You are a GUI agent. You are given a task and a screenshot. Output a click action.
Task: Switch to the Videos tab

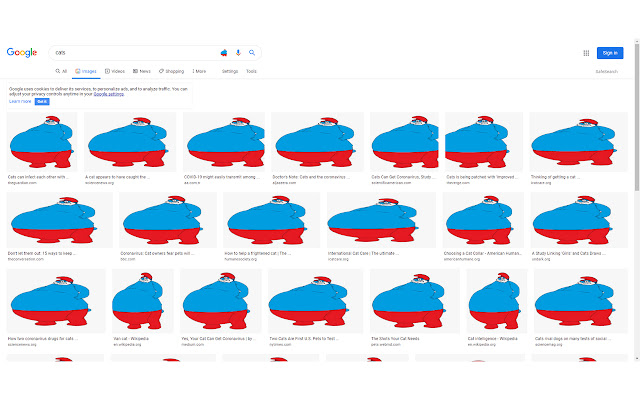pyautogui.click(x=115, y=71)
